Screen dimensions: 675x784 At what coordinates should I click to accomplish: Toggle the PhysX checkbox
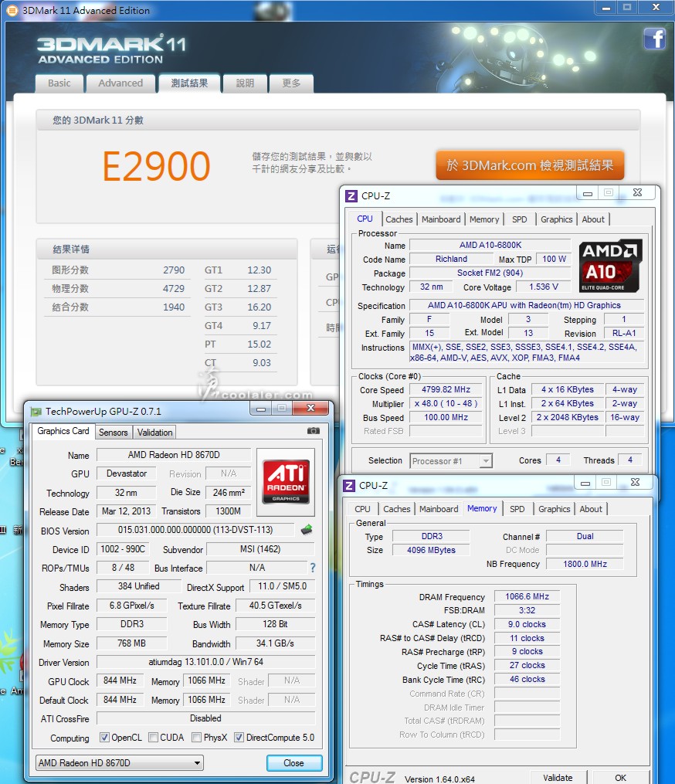tap(196, 738)
